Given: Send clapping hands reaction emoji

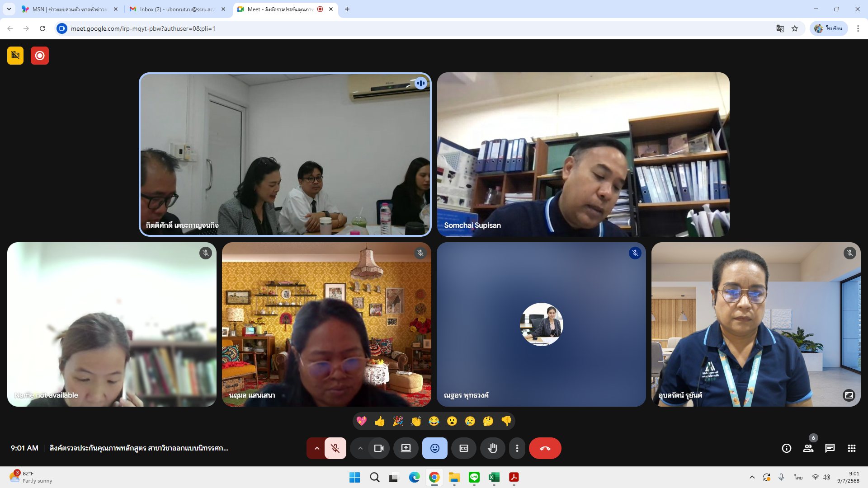Looking at the screenshot, I should [x=416, y=421].
